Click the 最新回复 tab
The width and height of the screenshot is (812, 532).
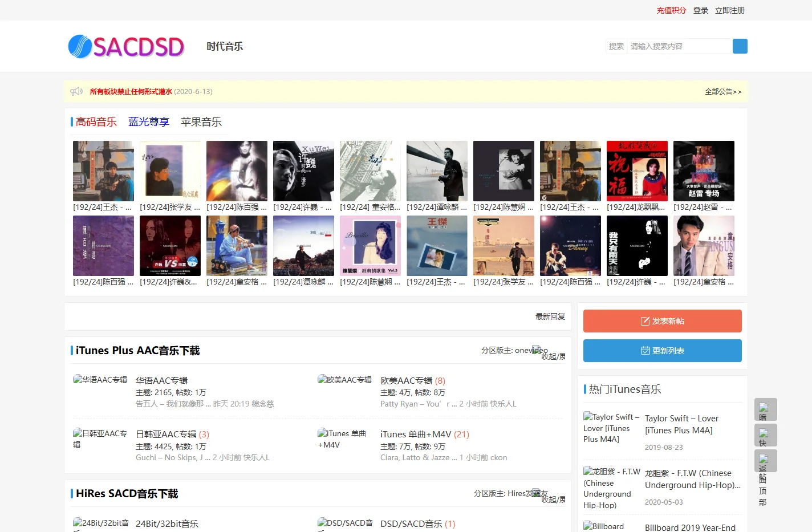pyautogui.click(x=550, y=316)
